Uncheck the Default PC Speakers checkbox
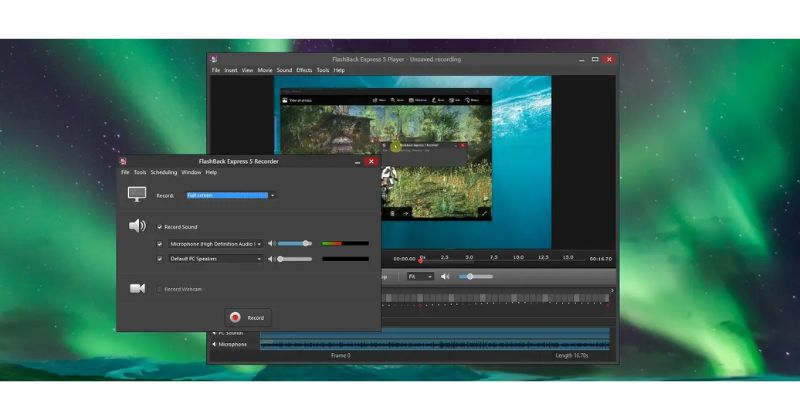The image size is (800, 420). (160, 259)
